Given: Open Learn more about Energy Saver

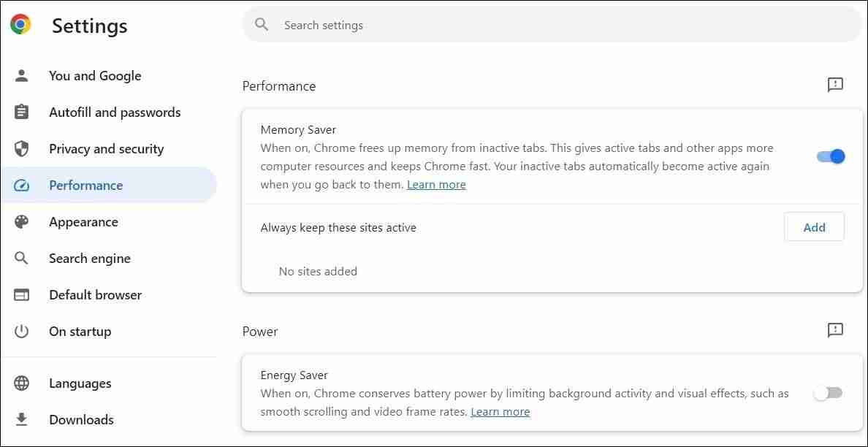Looking at the screenshot, I should [500, 411].
